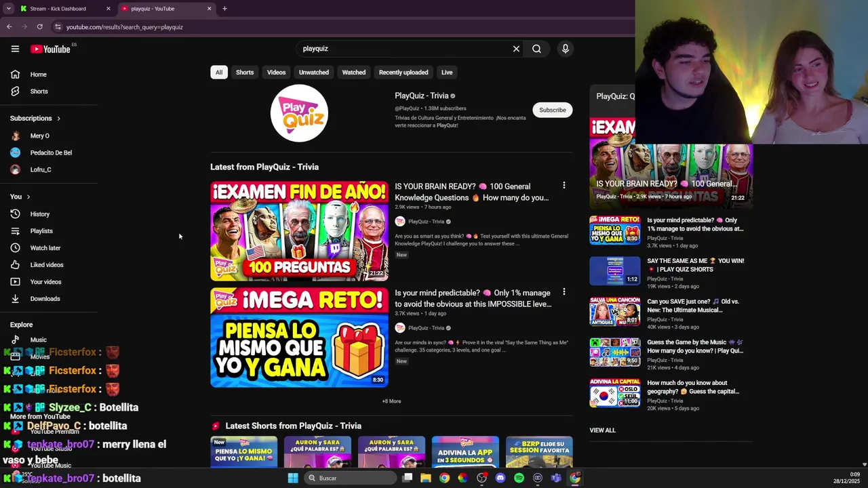Open Microsoft Teams from the taskbar

click(556, 478)
